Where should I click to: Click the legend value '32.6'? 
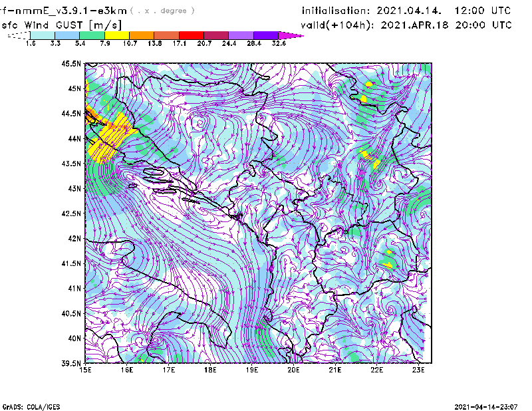coord(279,43)
